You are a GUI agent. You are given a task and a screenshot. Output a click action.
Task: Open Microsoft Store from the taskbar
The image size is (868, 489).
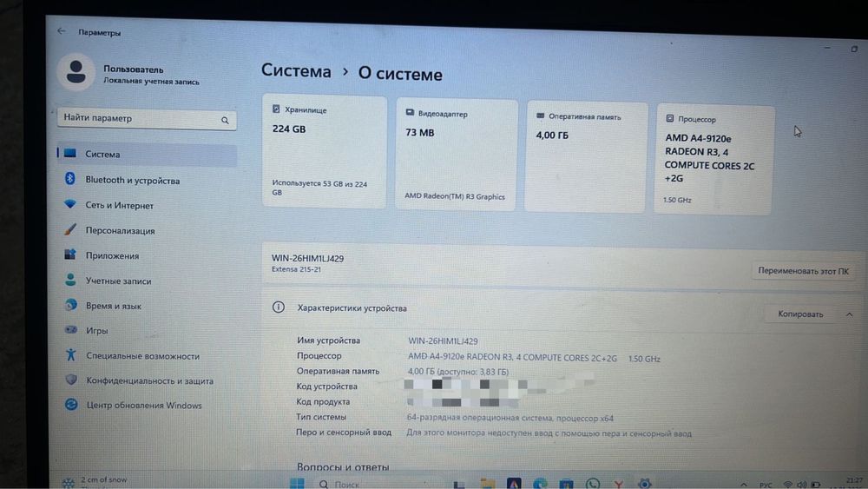[x=566, y=484]
